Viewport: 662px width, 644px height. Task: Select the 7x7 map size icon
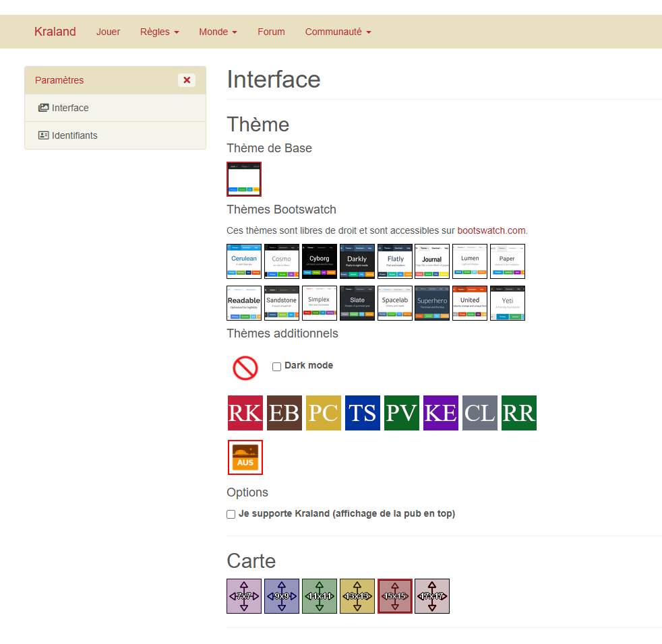[x=244, y=596]
